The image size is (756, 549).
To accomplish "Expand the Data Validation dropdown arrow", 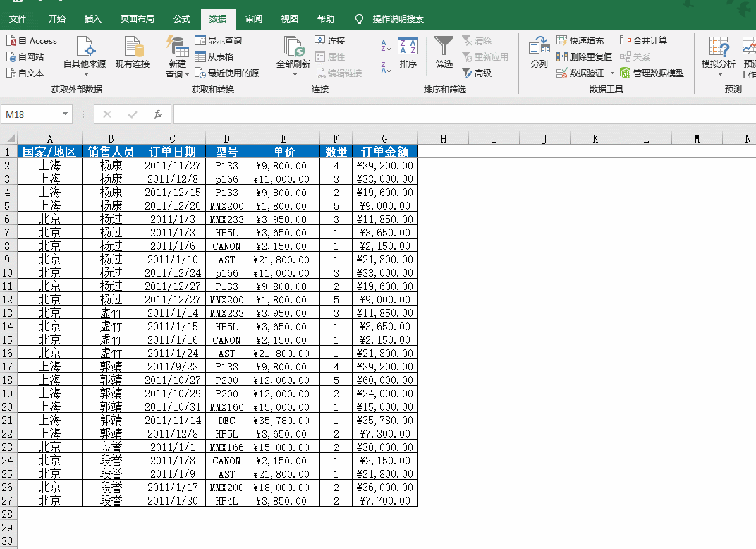I will [x=612, y=73].
